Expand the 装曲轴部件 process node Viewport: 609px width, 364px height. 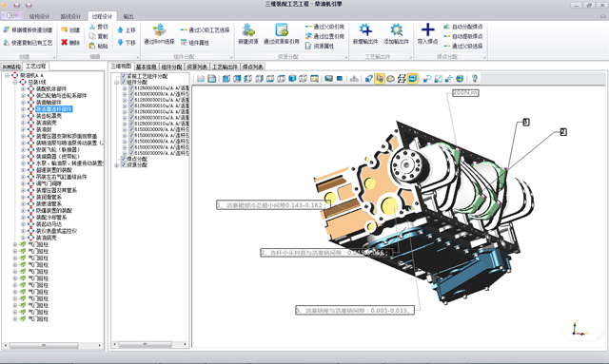click(x=23, y=103)
